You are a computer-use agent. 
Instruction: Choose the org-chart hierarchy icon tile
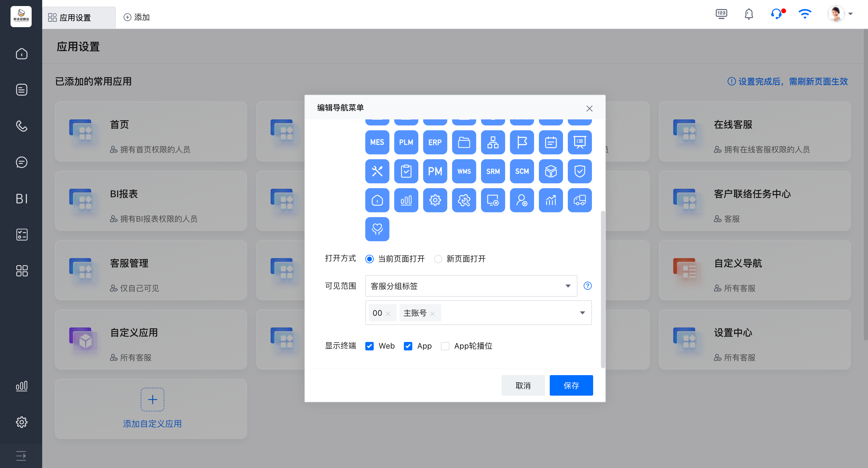pyautogui.click(x=493, y=142)
